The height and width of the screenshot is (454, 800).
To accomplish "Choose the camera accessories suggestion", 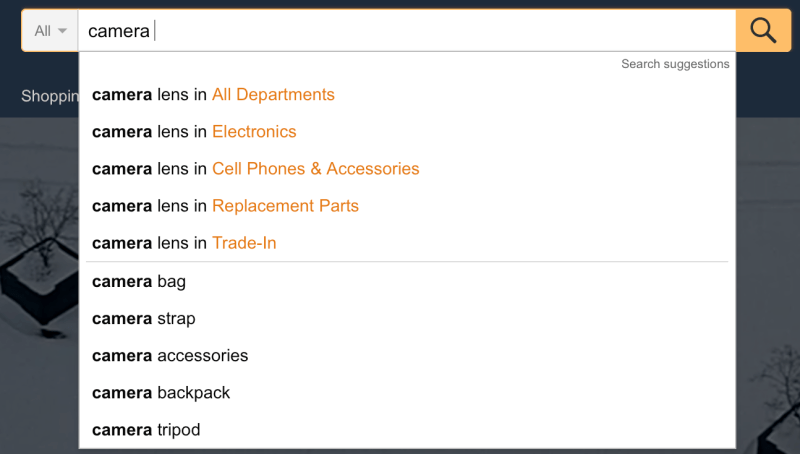I will (x=170, y=356).
